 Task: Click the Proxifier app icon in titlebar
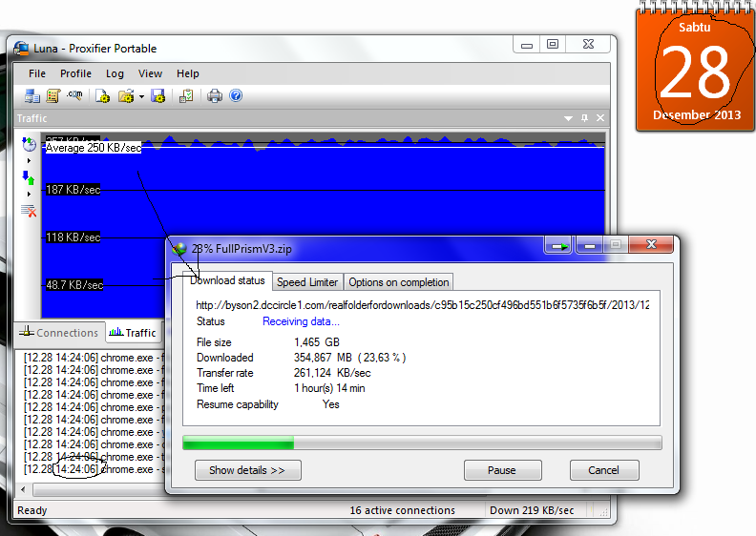pos(22,48)
